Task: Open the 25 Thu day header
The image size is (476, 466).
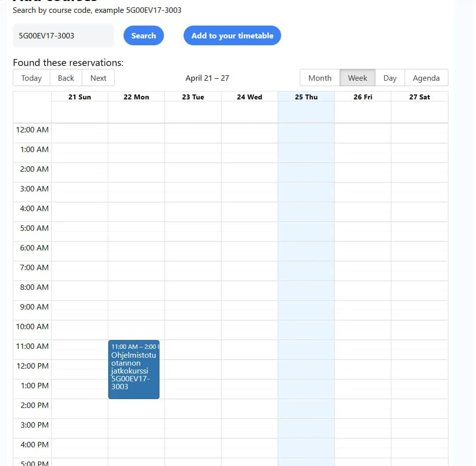Action: coord(306,97)
